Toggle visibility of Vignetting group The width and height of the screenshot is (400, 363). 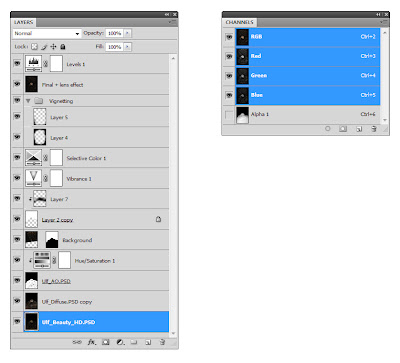coord(17,100)
